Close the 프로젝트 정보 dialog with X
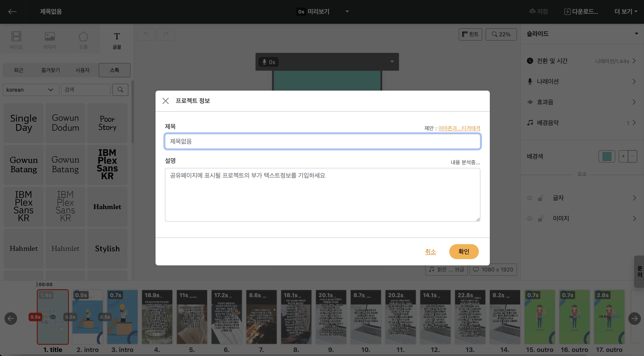The image size is (644, 356). coord(166,101)
